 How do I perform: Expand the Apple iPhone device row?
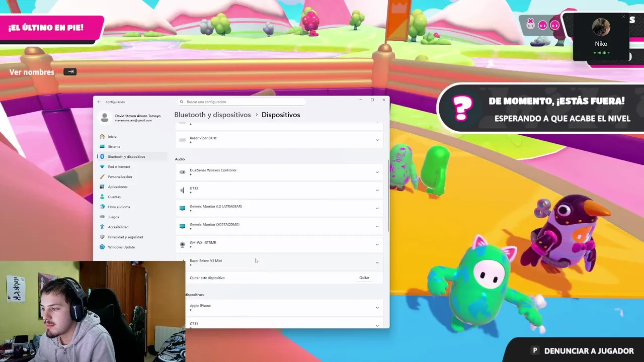(377, 308)
